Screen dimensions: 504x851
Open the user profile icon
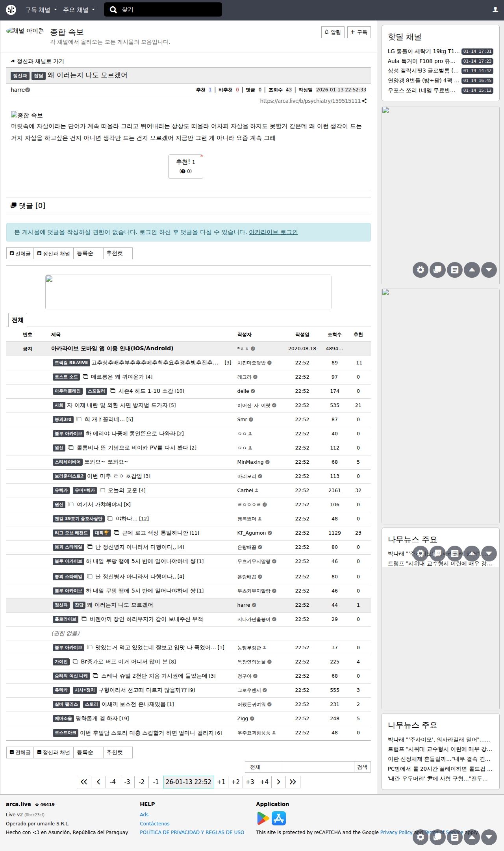click(x=495, y=9)
